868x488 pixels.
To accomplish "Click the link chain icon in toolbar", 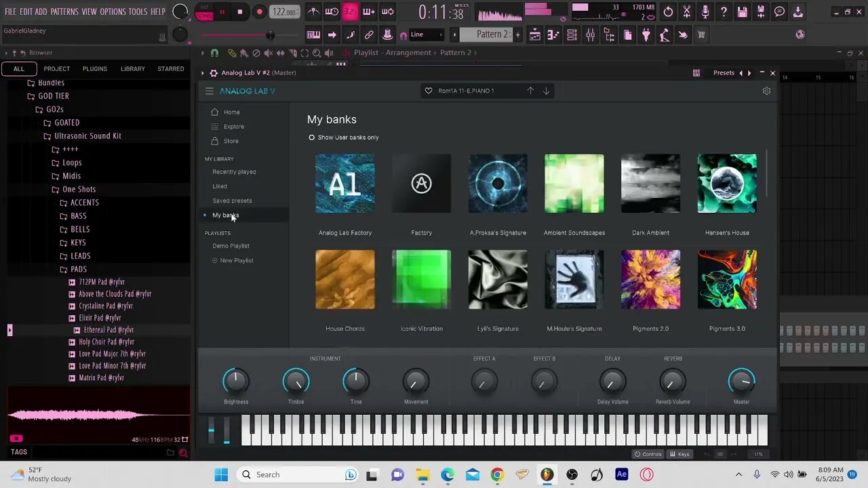I will pyautogui.click(x=369, y=35).
